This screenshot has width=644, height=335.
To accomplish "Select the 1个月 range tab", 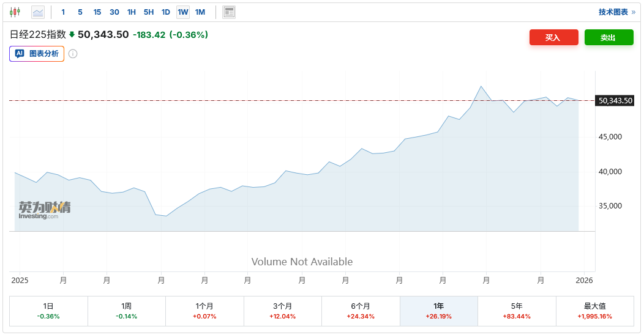I will [204, 311].
